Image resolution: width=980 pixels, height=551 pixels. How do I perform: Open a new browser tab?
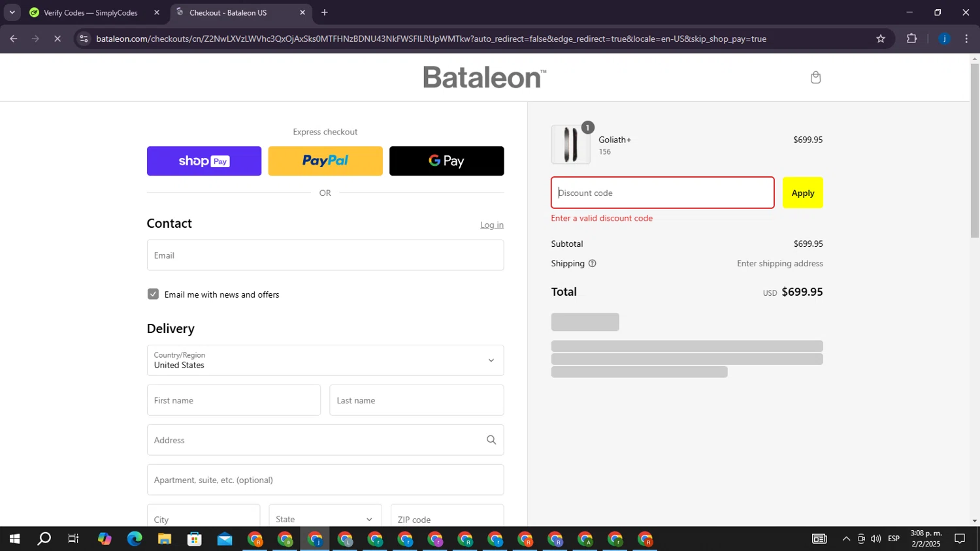point(325,12)
